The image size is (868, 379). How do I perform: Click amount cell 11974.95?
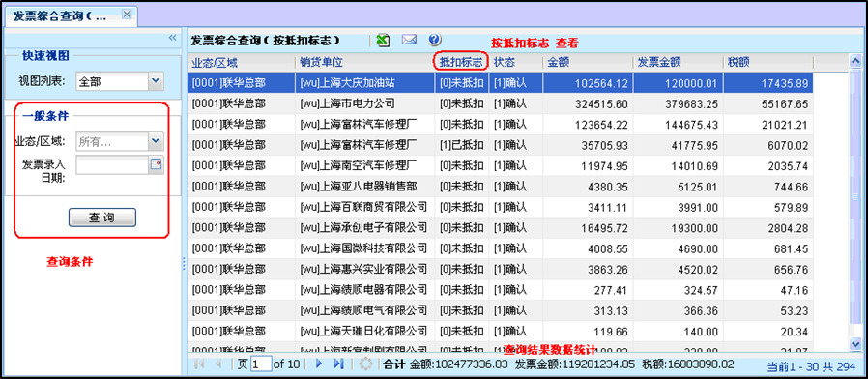pos(589,165)
